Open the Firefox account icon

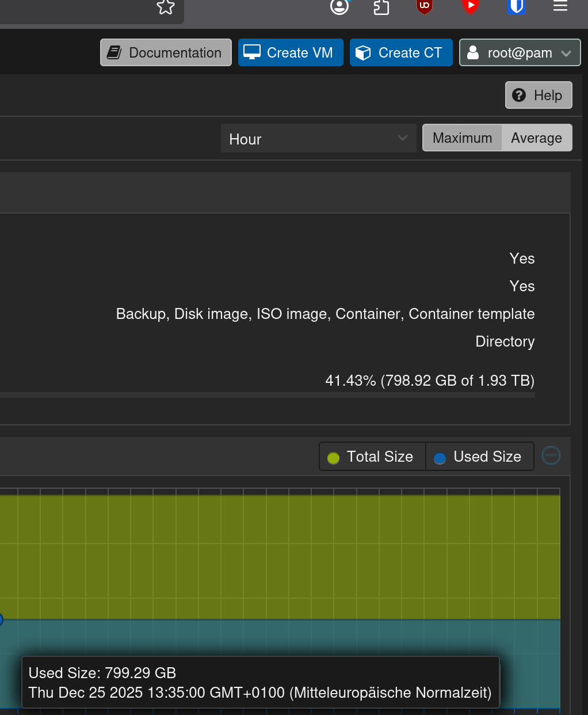339,7
